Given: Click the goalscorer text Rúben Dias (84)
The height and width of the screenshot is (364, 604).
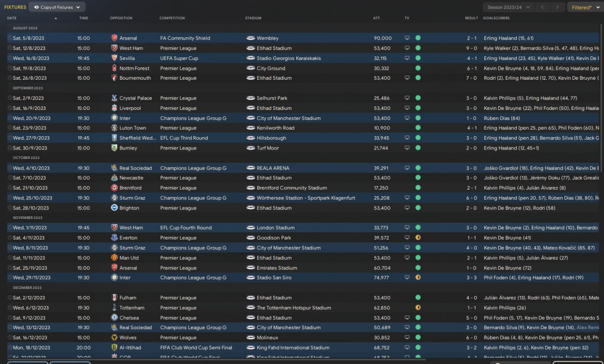Looking at the screenshot, I should click(x=502, y=118).
